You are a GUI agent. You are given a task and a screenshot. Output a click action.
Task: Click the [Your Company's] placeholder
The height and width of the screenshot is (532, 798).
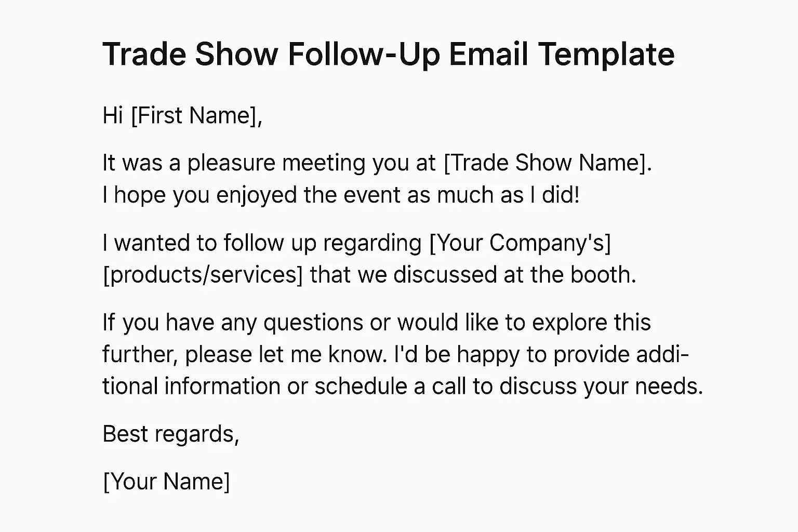tap(520, 243)
